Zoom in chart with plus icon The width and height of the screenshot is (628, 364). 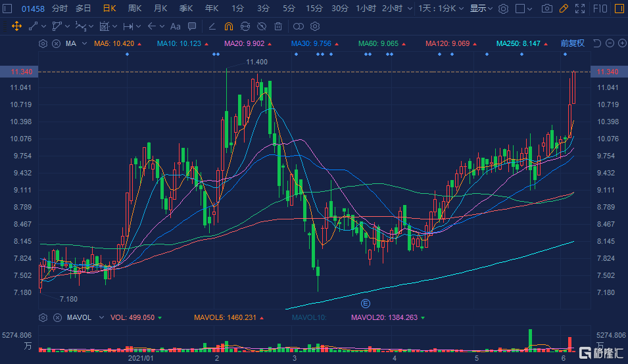(x=621, y=43)
